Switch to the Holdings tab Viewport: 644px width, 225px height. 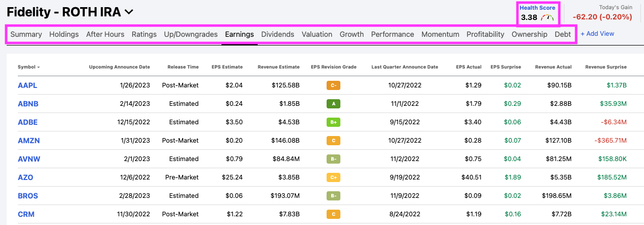point(64,34)
